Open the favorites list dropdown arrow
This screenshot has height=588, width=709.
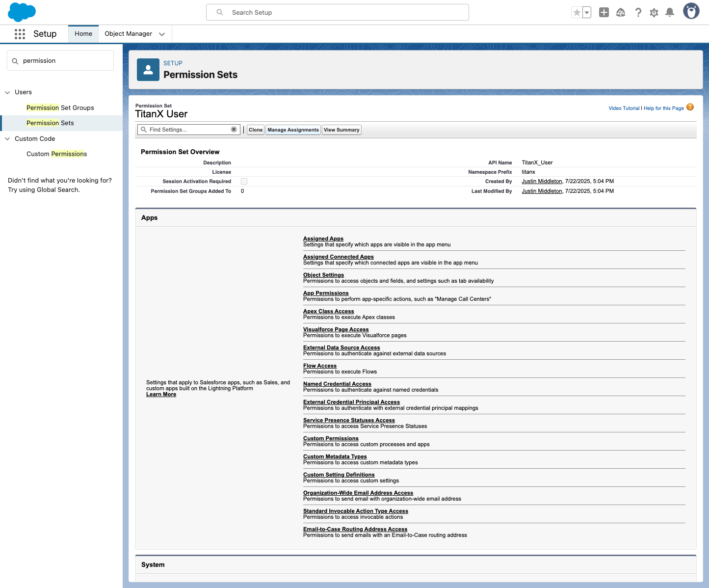click(587, 13)
